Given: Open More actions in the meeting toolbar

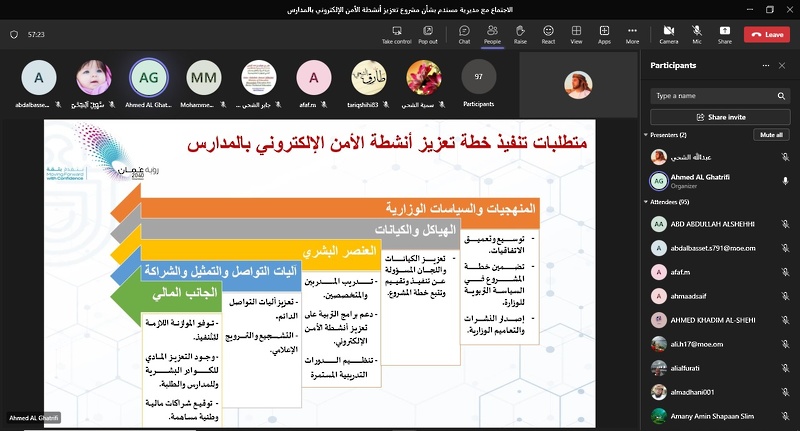Looking at the screenshot, I should (x=632, y=34).
